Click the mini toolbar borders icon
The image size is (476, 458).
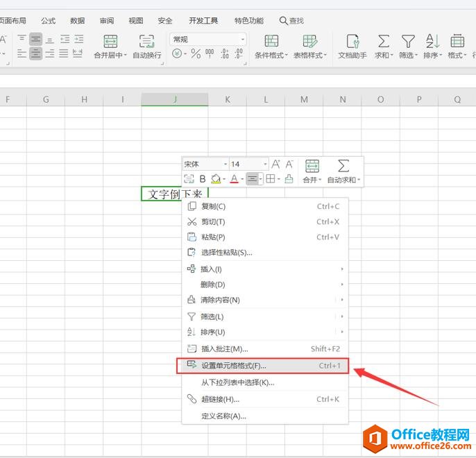(271, 179)
